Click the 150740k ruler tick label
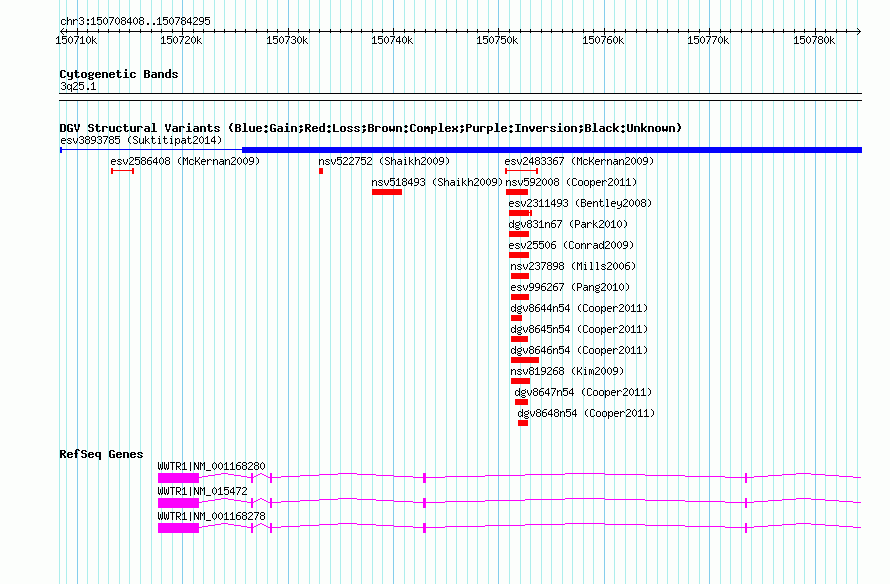The image size is (890, 584). pos(392,40)
